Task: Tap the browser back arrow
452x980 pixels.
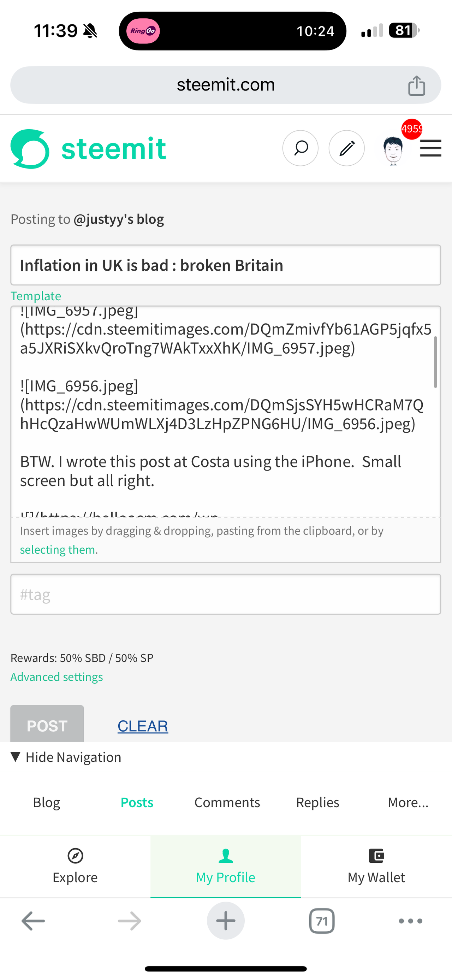Action: coord(33,921)
